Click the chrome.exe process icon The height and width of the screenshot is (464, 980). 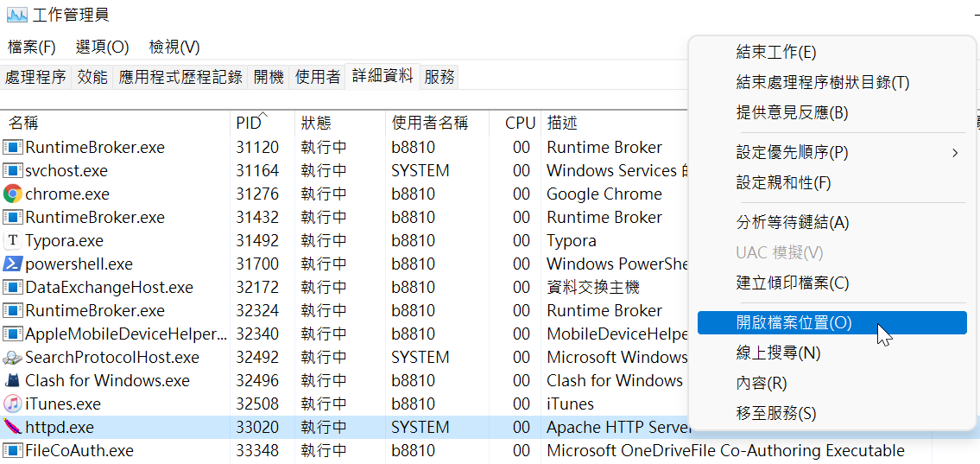pos(12,194)
